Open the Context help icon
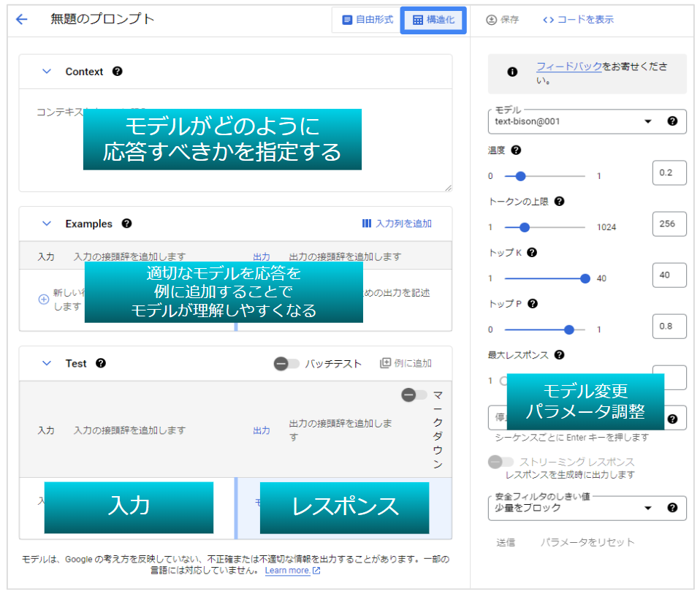 click(117, 72)
